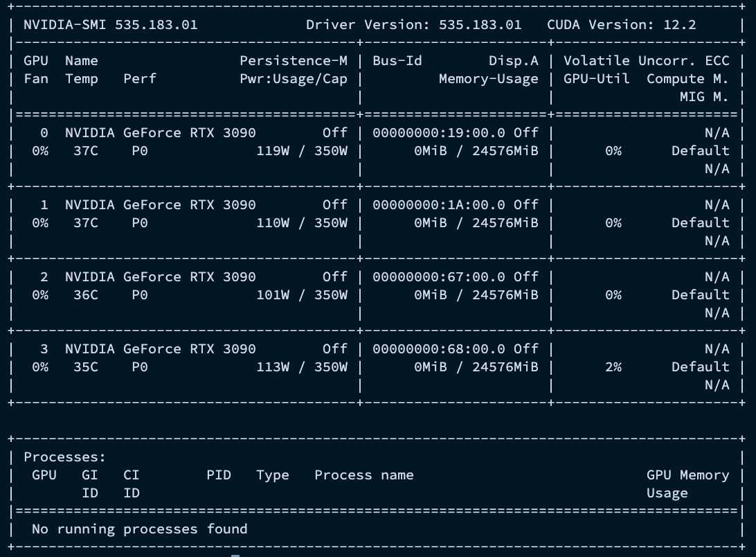Click the CI column header in Processes
Screen dimensions: 756x557
[x=131, y=475]
